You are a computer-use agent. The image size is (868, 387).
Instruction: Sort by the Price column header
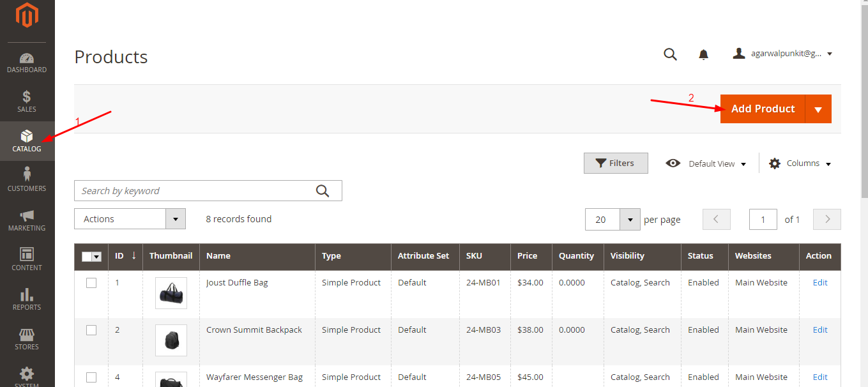531,256
